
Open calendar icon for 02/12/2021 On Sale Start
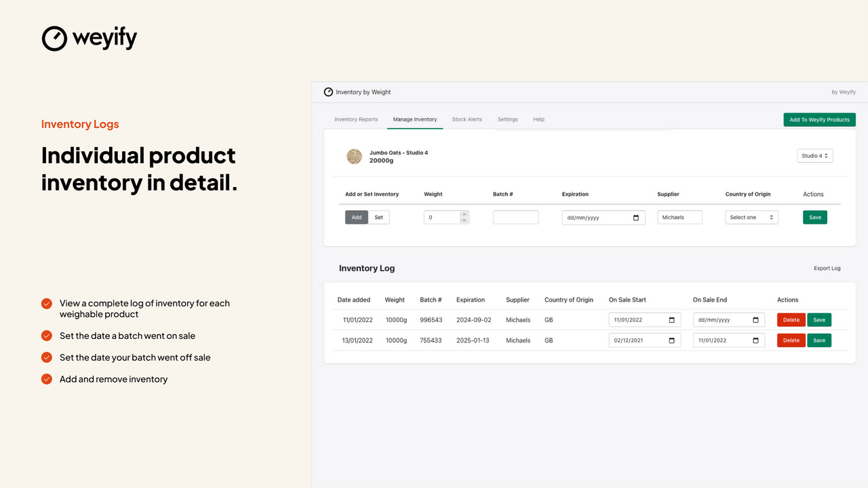point(671,340)
